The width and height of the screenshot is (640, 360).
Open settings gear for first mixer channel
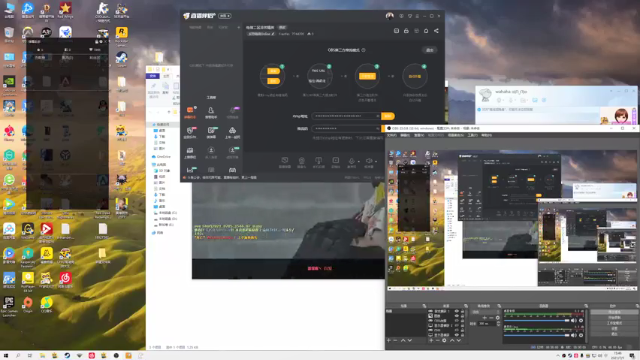[x=581, y=320]
